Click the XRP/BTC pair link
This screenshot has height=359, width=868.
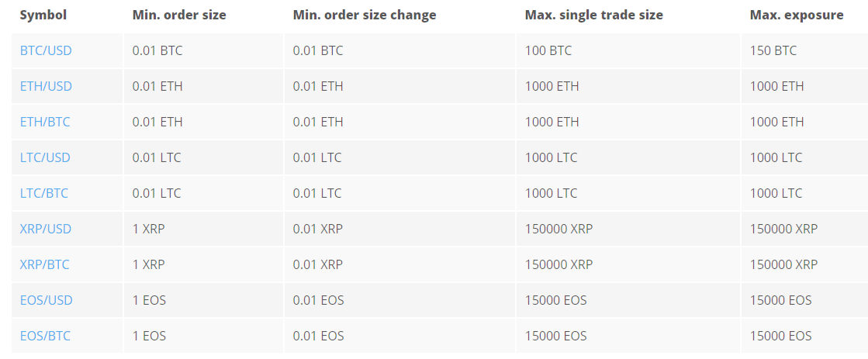[x=45, y=264]
